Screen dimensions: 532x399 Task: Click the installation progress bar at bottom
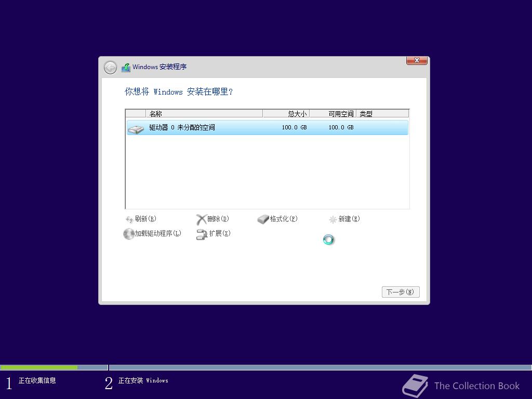pos(266,367)
